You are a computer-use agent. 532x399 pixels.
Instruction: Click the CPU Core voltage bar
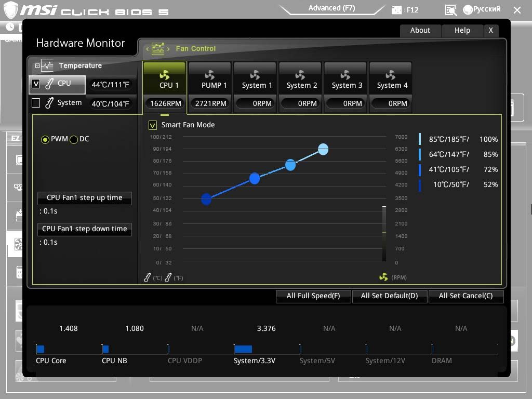coord(41,349)
